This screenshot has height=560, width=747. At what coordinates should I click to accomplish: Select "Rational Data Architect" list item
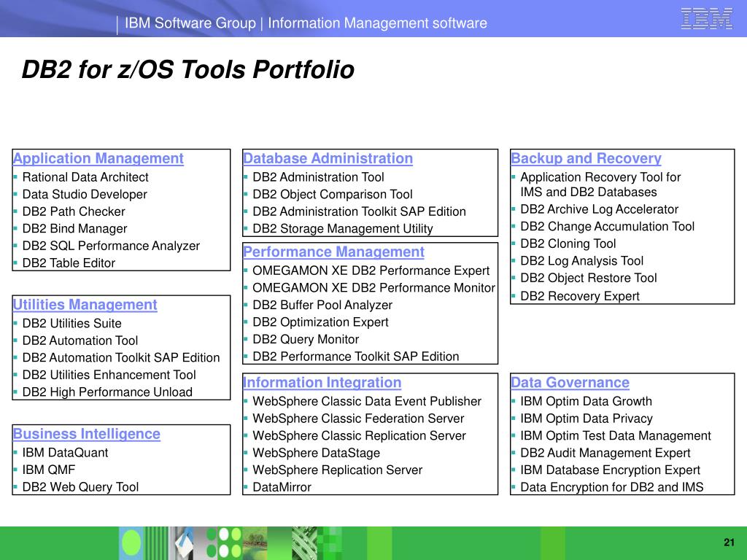coord(85,177)
